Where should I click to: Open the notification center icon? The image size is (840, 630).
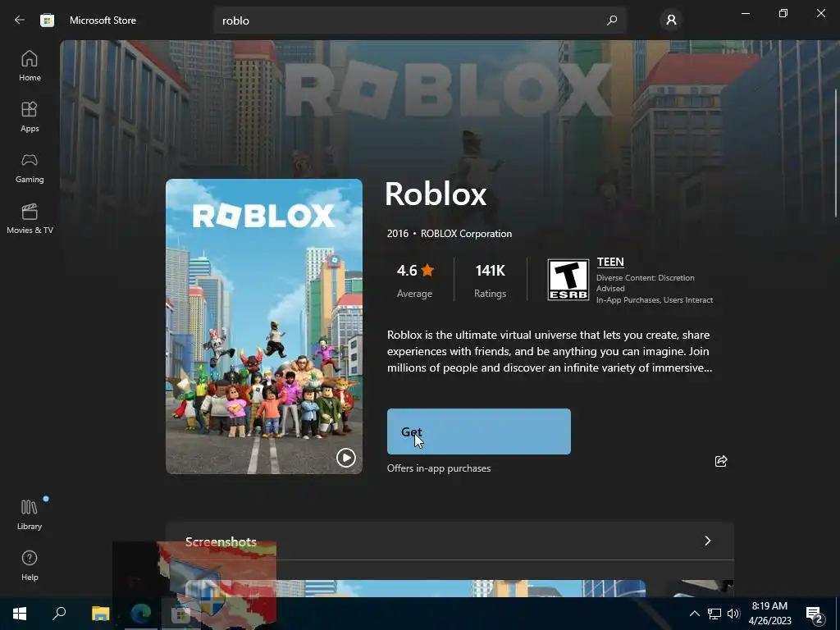815,614
